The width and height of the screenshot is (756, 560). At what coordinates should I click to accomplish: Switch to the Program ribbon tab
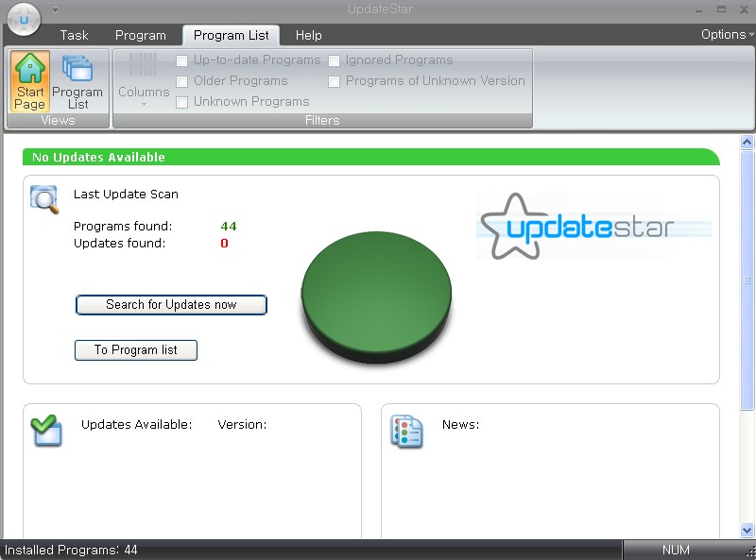point(140,35)
